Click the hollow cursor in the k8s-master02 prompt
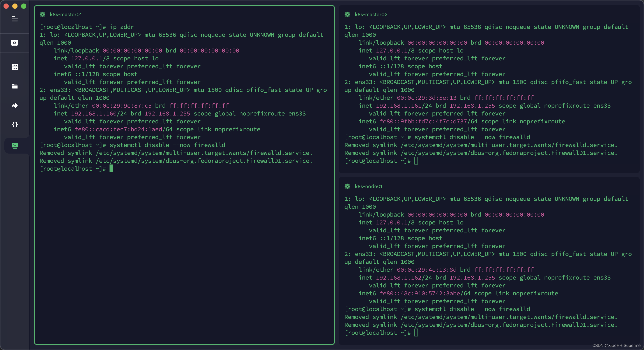Screen dimensions: 644x350 click(x=416, y=161)
